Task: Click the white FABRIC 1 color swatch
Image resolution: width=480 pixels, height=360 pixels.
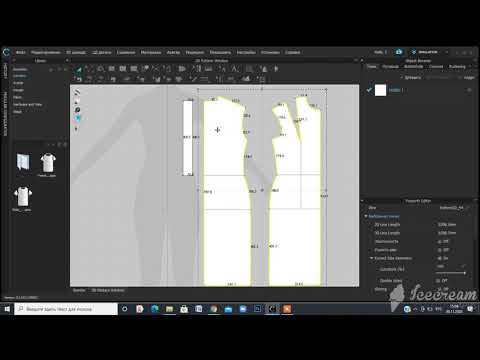Action: click(380, 90)
